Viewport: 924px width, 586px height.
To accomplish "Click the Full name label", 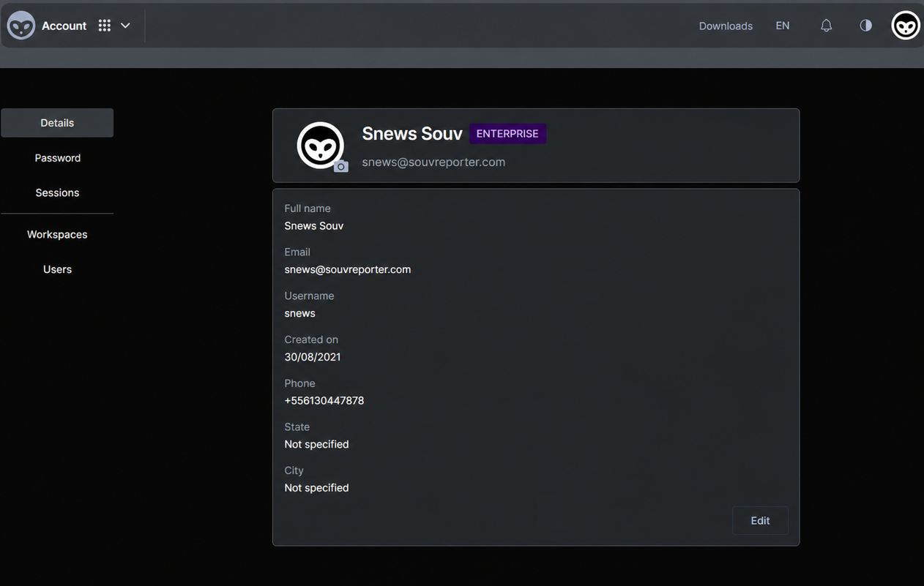I will pyautogui.click(x=308, y=209).
